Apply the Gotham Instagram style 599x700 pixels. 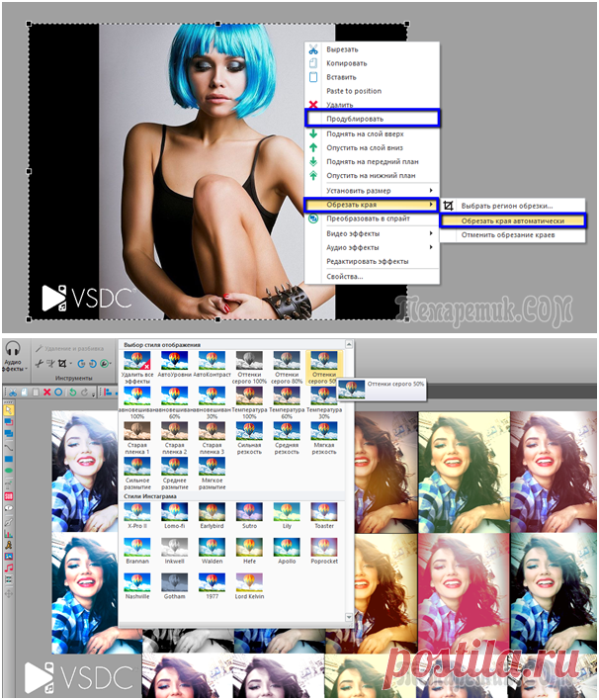[175, 586]
